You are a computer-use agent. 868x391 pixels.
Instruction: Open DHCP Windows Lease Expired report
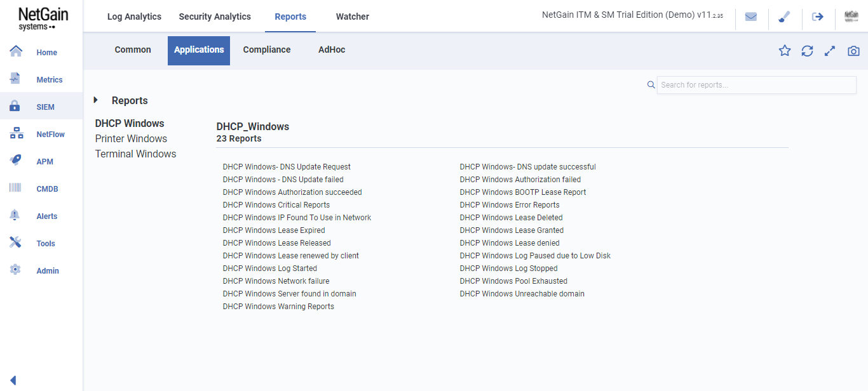tap(274, 230)
